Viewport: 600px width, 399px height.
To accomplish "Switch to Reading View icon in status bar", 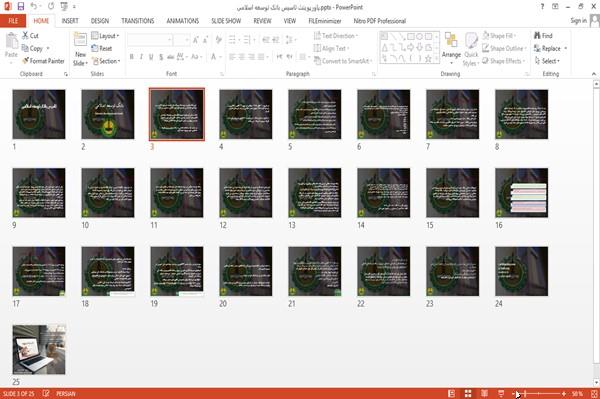I will click(x=484, y=394).
